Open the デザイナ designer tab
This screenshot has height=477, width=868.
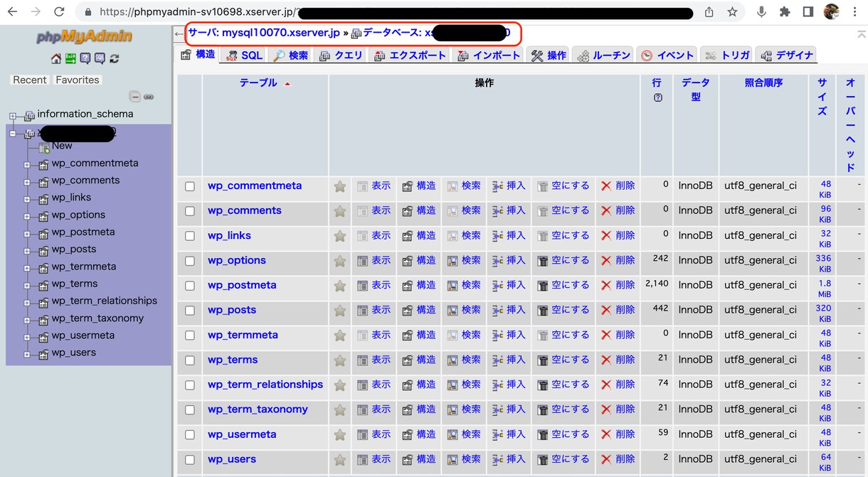coord(787,55)
